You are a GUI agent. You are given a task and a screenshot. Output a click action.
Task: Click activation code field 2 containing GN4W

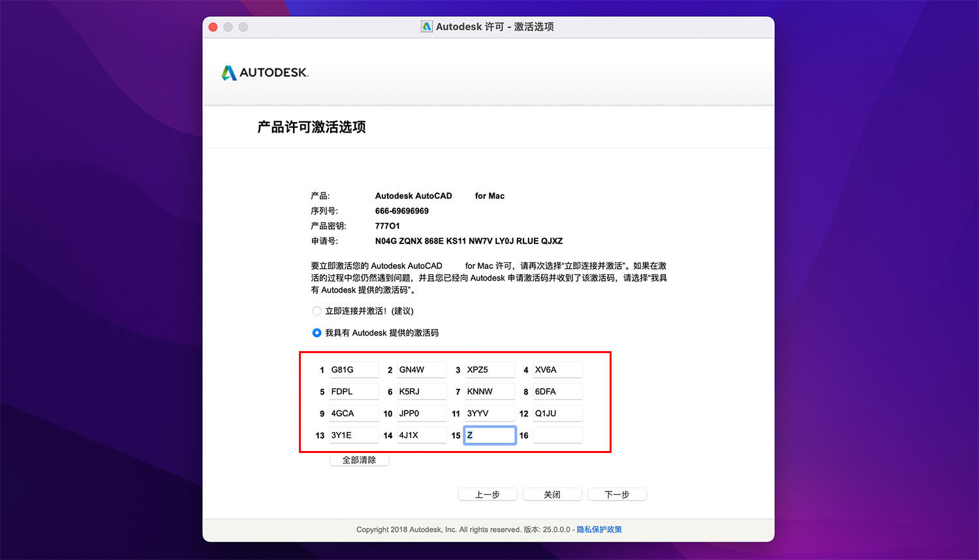422,370
